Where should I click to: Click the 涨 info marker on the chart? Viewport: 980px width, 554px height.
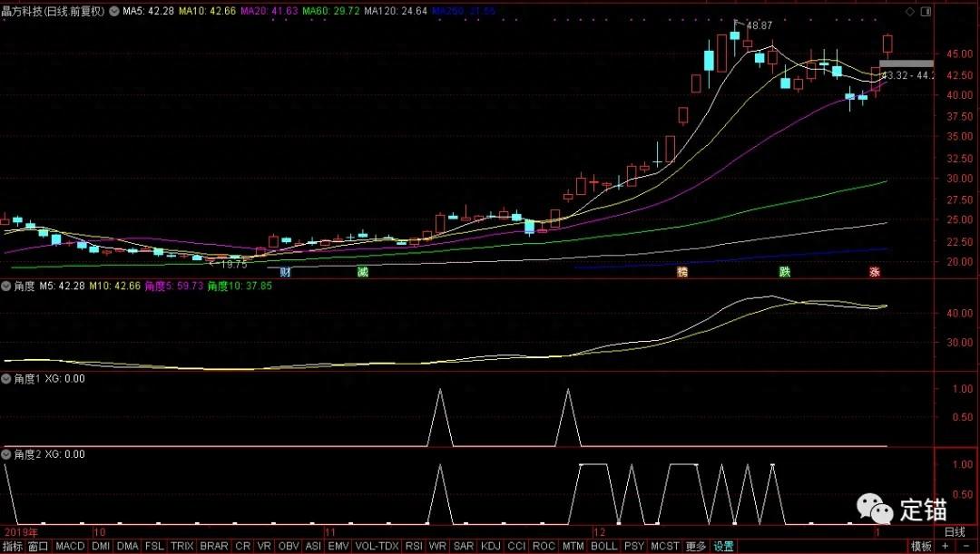875,271
